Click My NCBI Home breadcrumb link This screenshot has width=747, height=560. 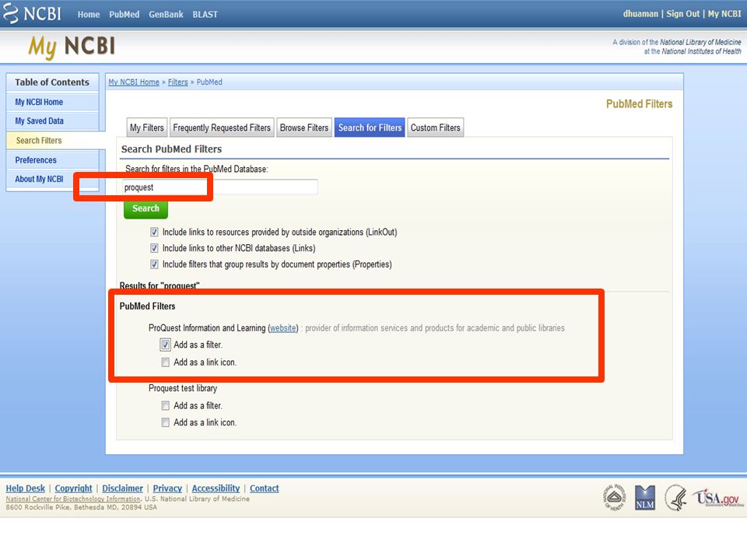coord(134,82)
